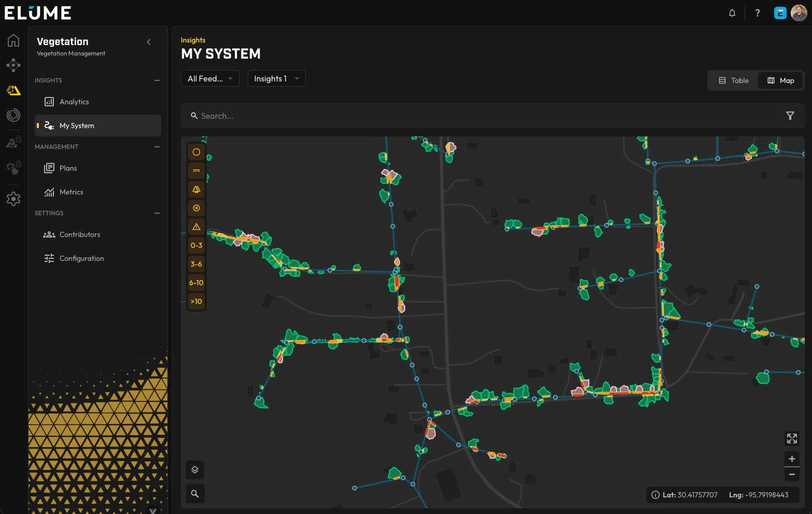Open the help question mark icon
The image size is (812, 514).
[x=757, y=13]
